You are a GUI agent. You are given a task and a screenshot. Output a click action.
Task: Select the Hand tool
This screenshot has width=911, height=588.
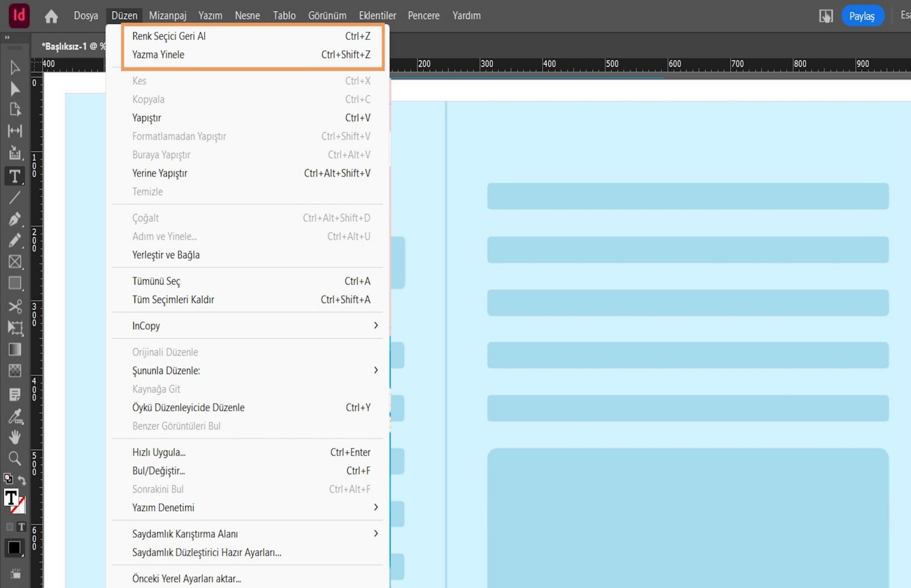pos(15,437)
